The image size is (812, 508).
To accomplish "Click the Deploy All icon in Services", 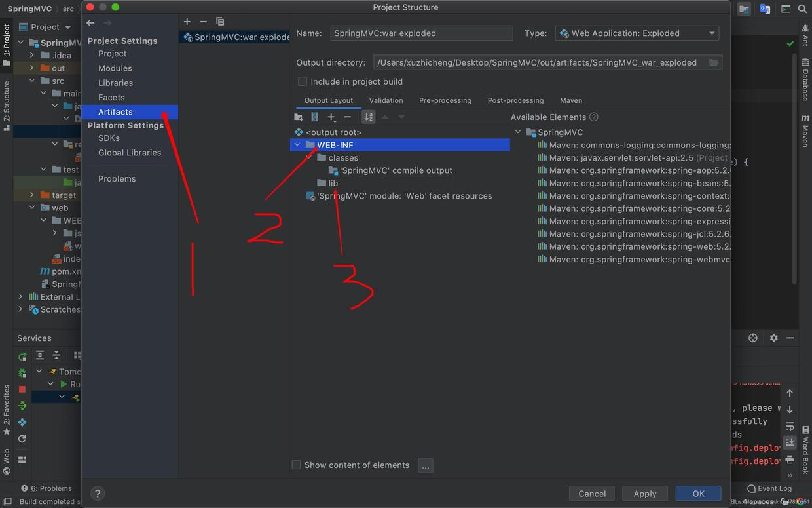I will [22, 406].
